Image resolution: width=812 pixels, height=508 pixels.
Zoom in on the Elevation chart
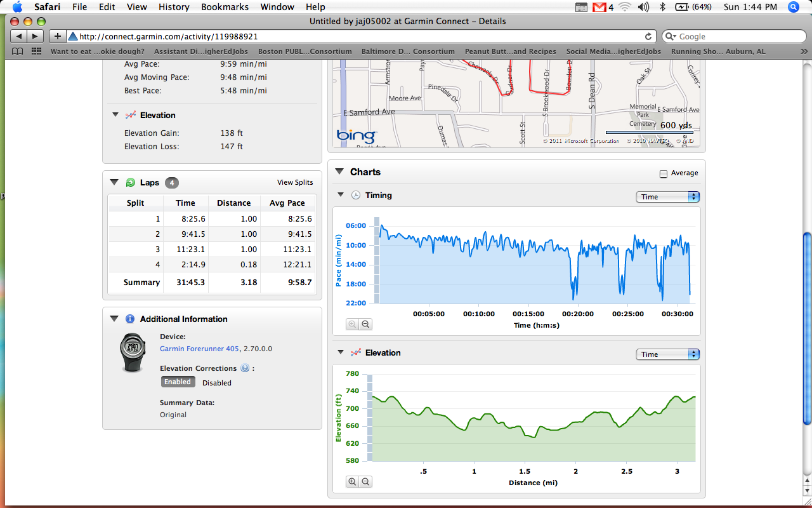click(x=352, y=482)
